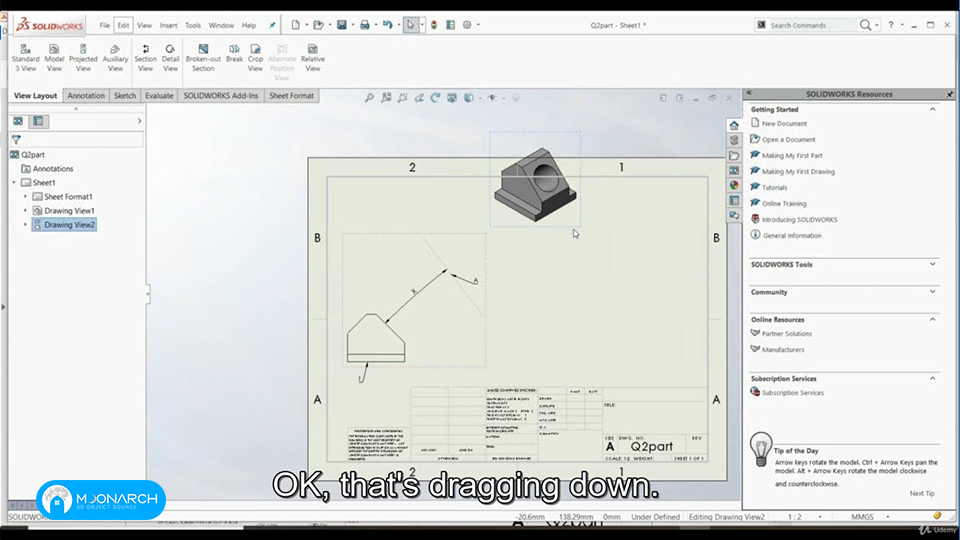Click the New Document link
Viewport: 960px width, 540px height.
(x=784, y=124)
